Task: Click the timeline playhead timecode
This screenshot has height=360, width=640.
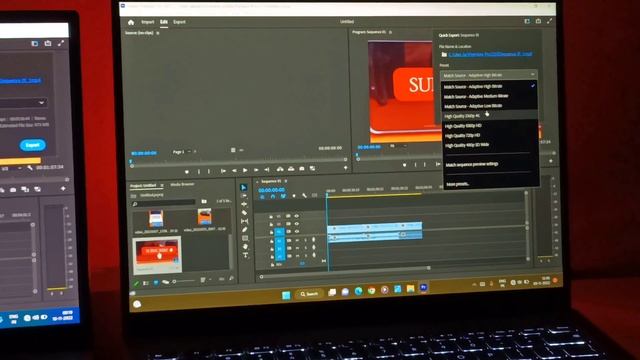Action: (x=271, y=190)
